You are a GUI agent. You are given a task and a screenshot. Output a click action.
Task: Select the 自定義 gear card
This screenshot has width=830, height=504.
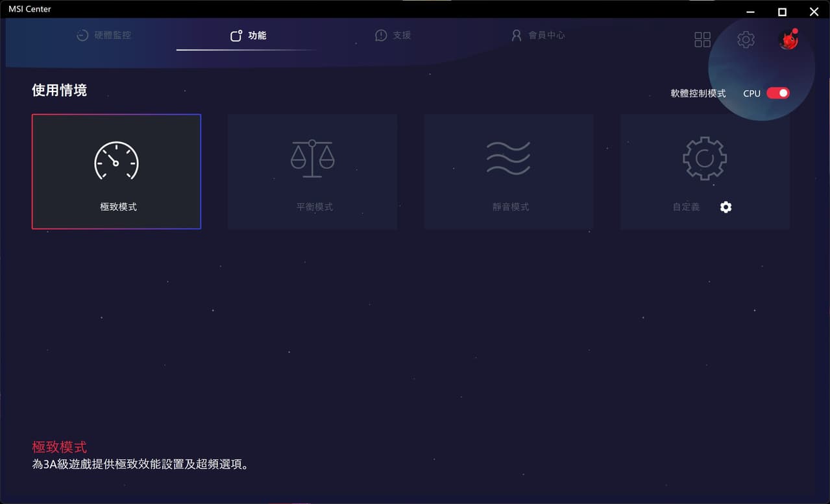(x=705, y=172)
